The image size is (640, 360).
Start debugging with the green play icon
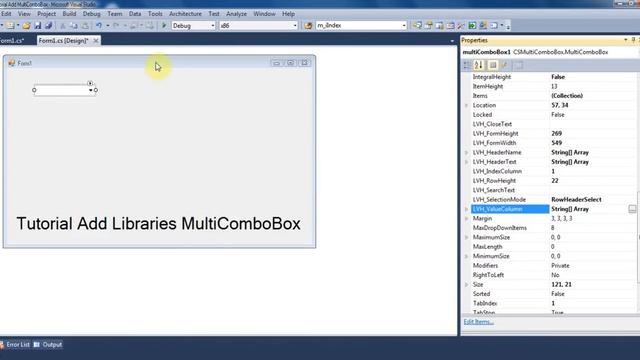pos(164,26)
